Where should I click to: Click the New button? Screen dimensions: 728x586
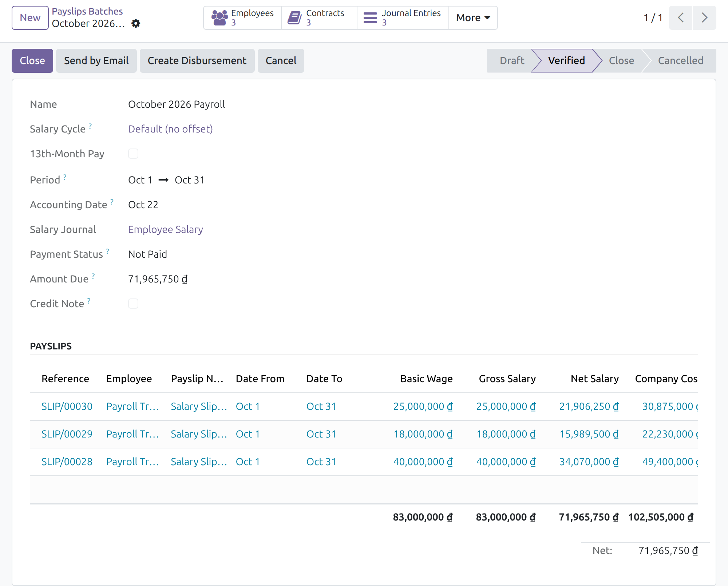pyautogui.click(x=30, y=18)
